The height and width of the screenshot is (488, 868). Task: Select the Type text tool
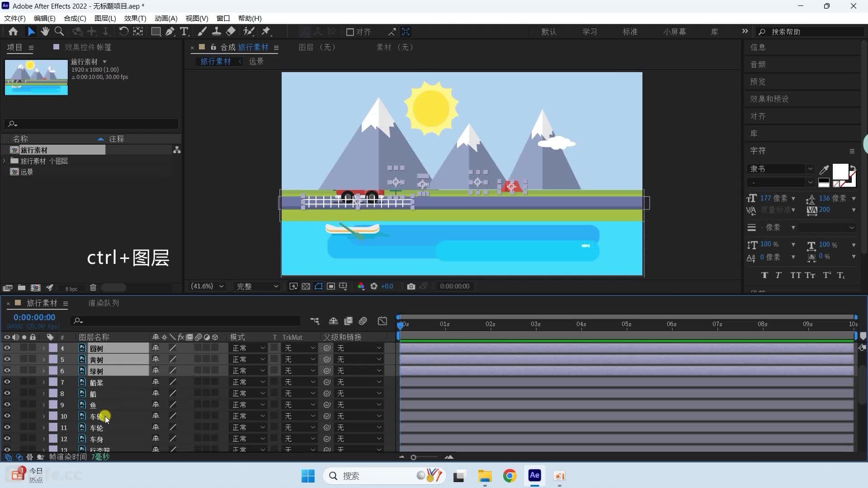(x=184, y=32)
